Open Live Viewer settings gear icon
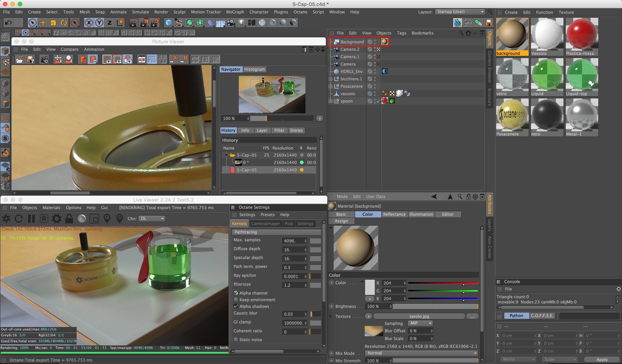 pos(56,219)
